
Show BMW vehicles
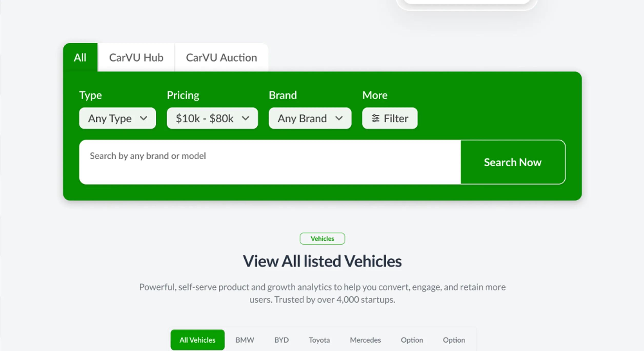(x=245, y=340)
